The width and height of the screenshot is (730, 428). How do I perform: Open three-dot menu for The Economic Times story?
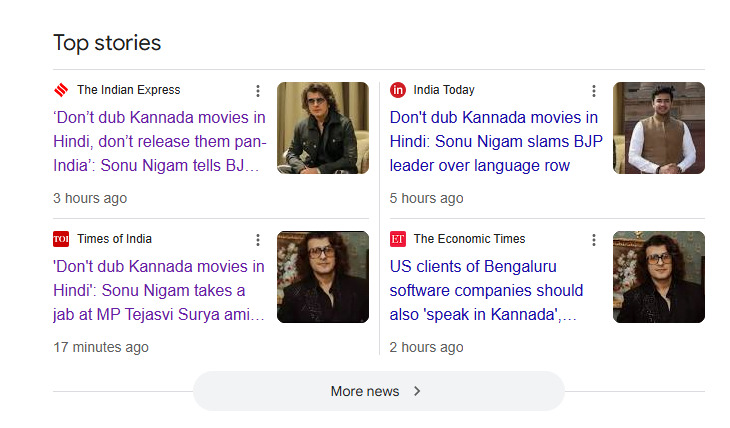pos(593,240)
